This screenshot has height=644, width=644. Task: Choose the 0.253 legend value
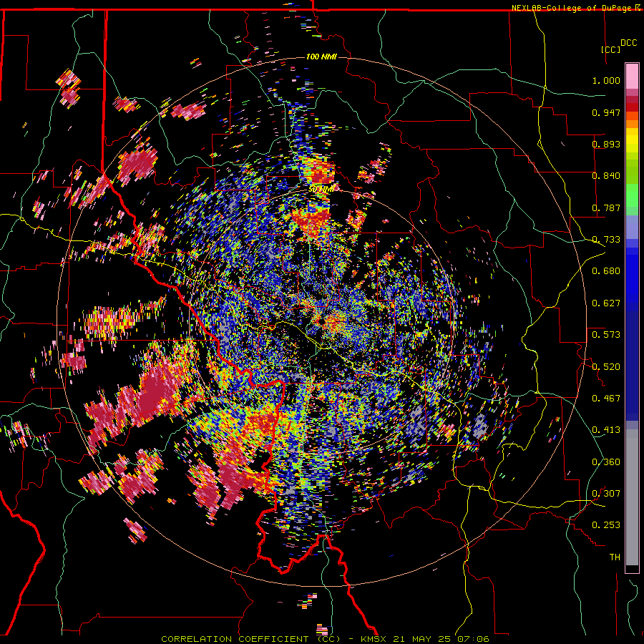[x=606, y=525]
